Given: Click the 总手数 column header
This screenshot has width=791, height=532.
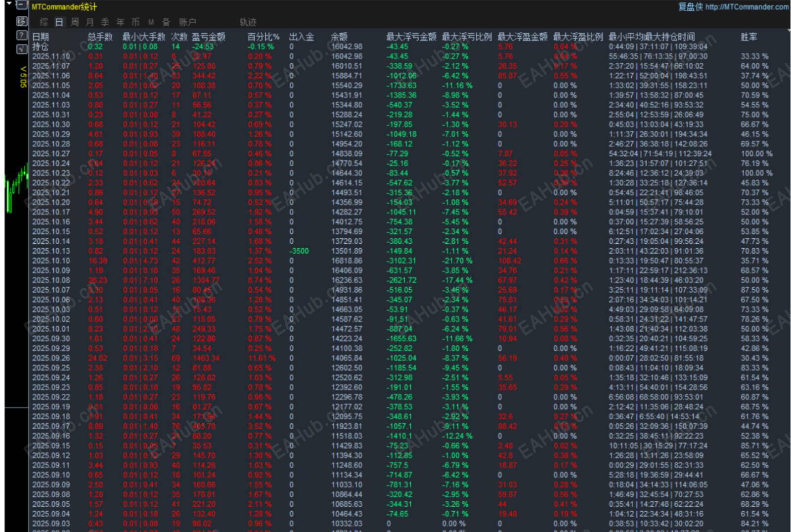Looking at the screenshot, I should [x=100, y=37].
